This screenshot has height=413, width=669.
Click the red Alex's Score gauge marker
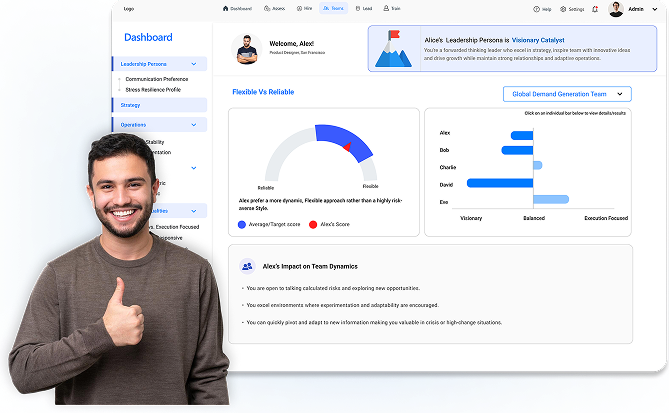tap(347, 146)
